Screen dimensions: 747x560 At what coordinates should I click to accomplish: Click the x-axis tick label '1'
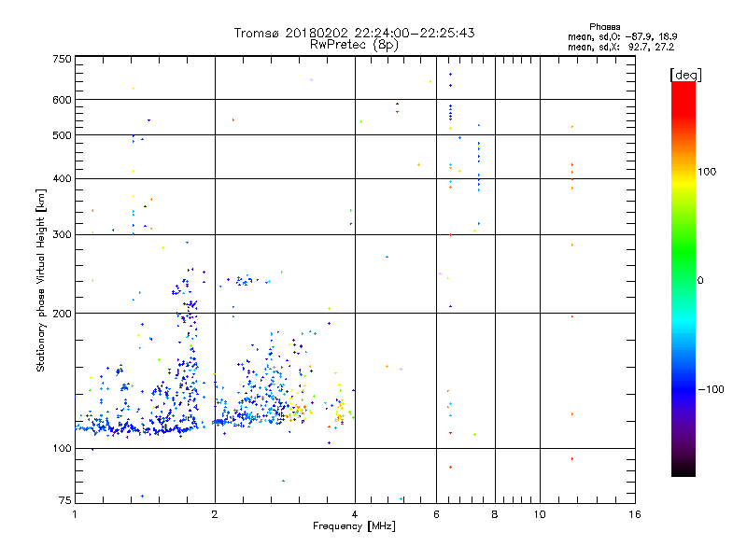pyautogui.click(x=75, y=514)
